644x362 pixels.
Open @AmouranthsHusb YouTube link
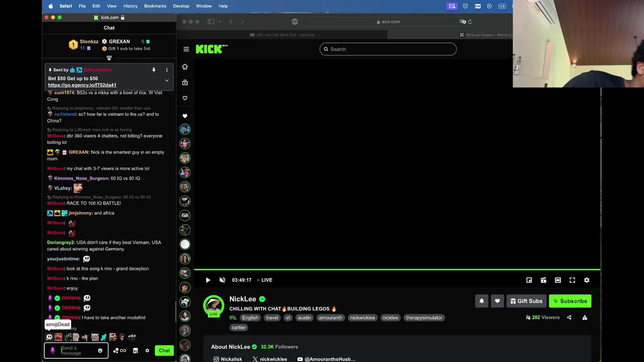327,359
